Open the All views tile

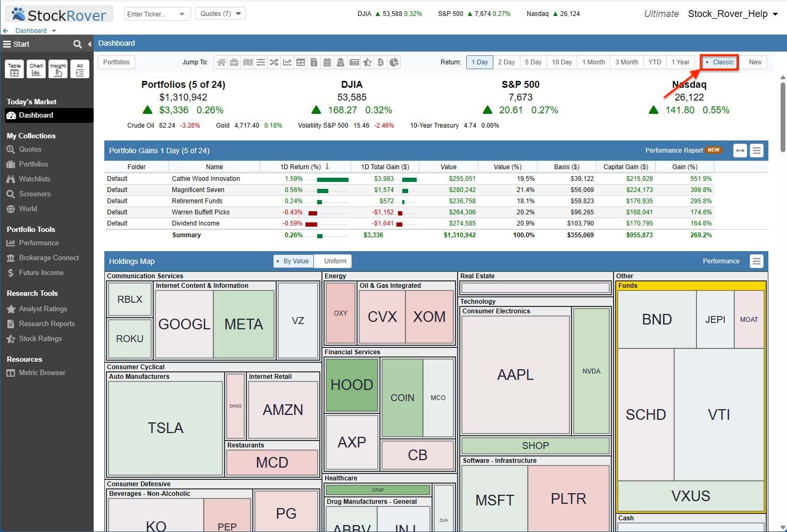click(80, 69)
